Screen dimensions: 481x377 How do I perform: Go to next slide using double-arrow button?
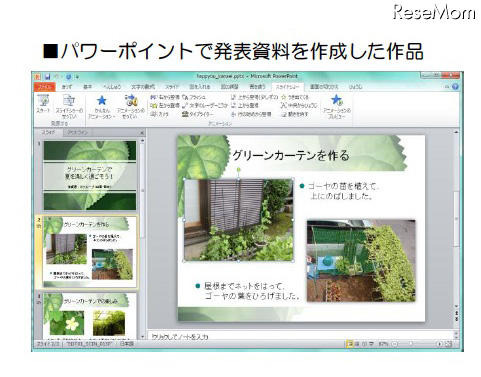[x=456, y=319]
